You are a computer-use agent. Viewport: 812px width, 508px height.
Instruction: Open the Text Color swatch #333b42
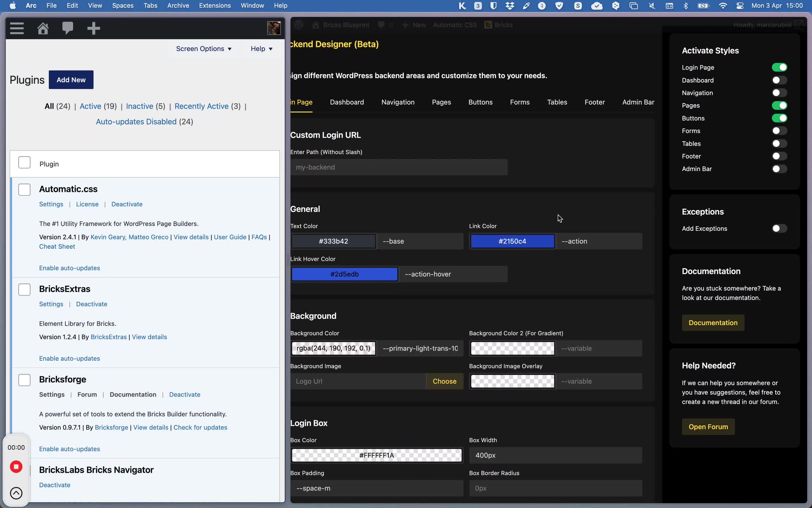click(334, 241)
